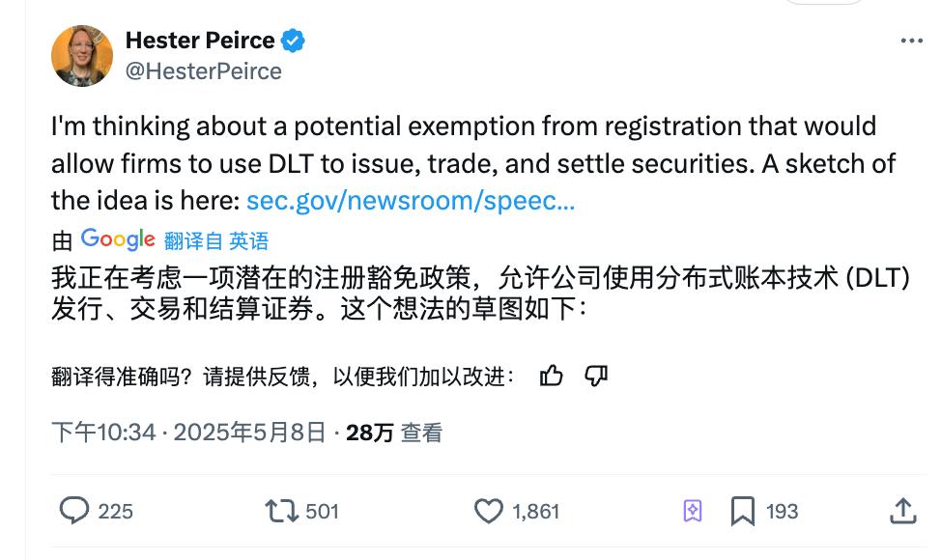The width and height of the screenshot is (941, 560).
Task: Give thumbs down to the translation
Action: (x=596, y=376)
